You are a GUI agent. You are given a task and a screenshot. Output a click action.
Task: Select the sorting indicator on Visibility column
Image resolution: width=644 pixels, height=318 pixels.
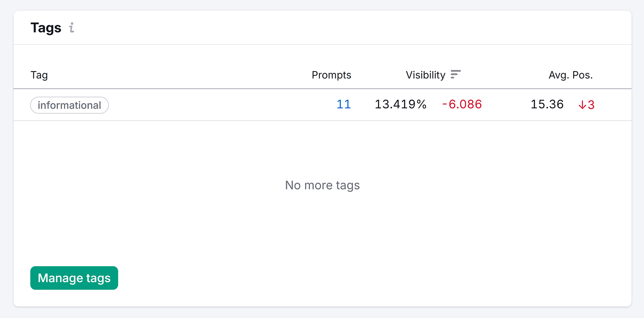[456, 75]
